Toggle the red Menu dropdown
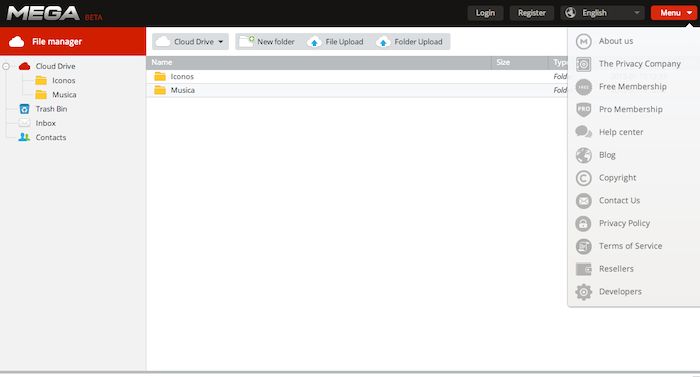 pyautogui.click(x=673, y=13)
